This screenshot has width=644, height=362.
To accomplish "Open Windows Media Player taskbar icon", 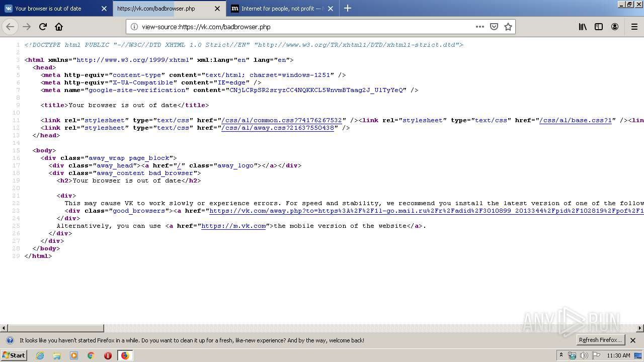I will [x=74, y=355].
